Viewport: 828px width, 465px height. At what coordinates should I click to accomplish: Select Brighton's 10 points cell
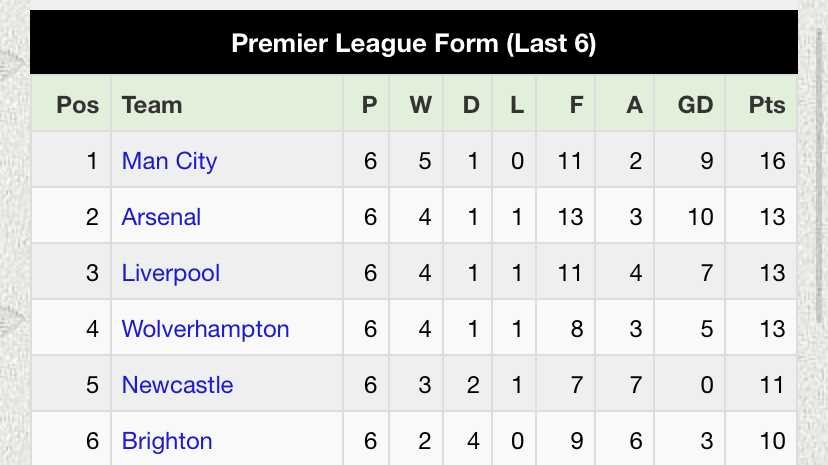pos(761,440)
